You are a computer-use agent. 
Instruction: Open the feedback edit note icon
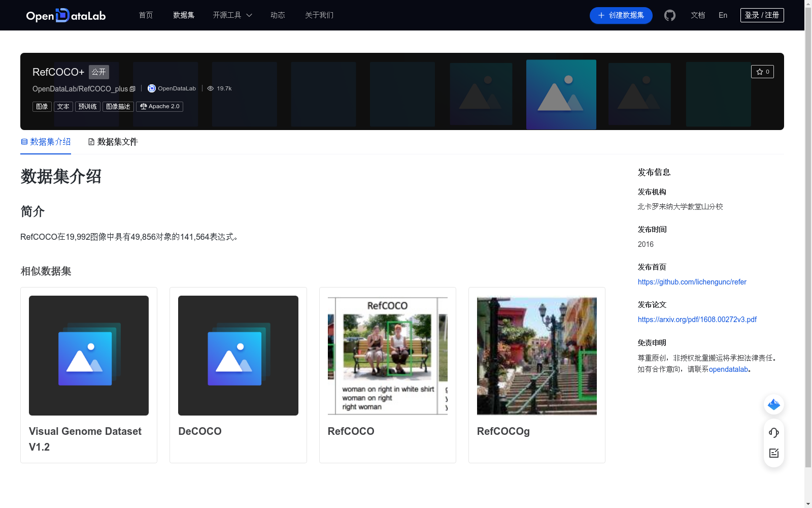tap(774, 453)
